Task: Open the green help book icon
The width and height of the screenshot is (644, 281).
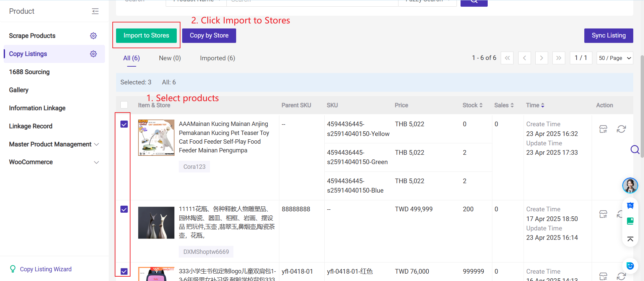Action: (630, 221)
